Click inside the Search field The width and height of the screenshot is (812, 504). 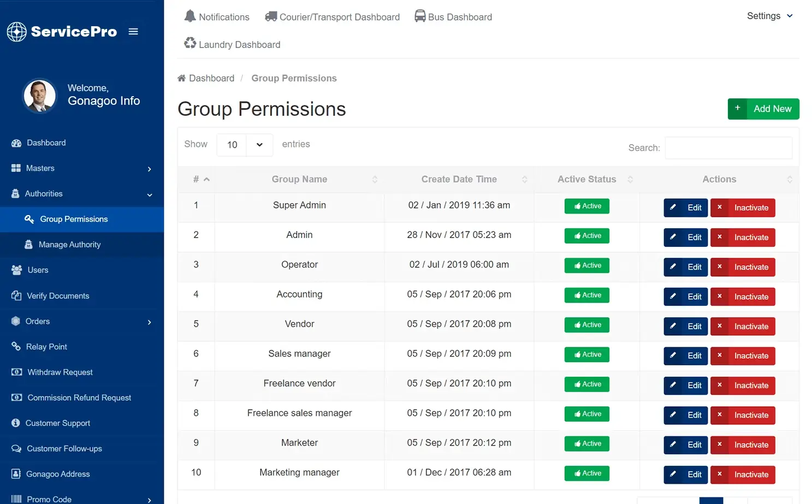click(x=728, y=147)
